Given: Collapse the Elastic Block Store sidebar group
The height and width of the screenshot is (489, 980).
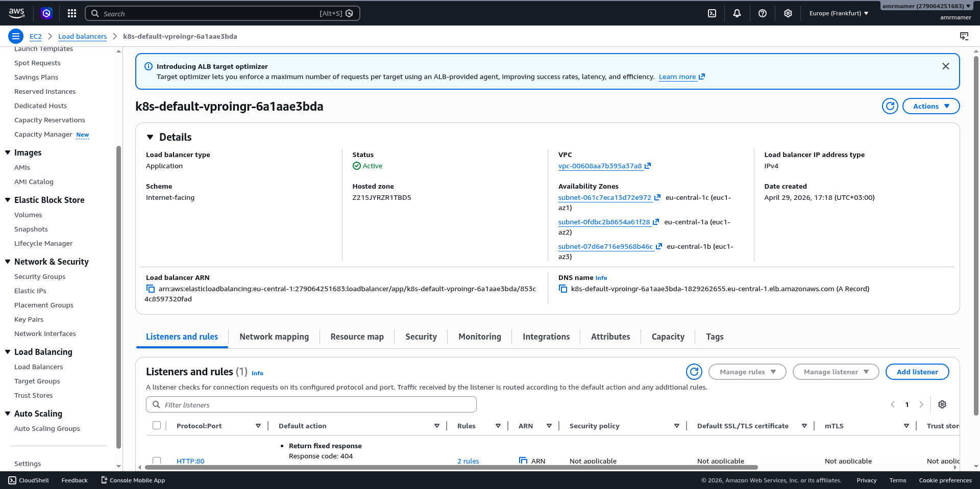Looking at the screenshot, I should [8, 200].
